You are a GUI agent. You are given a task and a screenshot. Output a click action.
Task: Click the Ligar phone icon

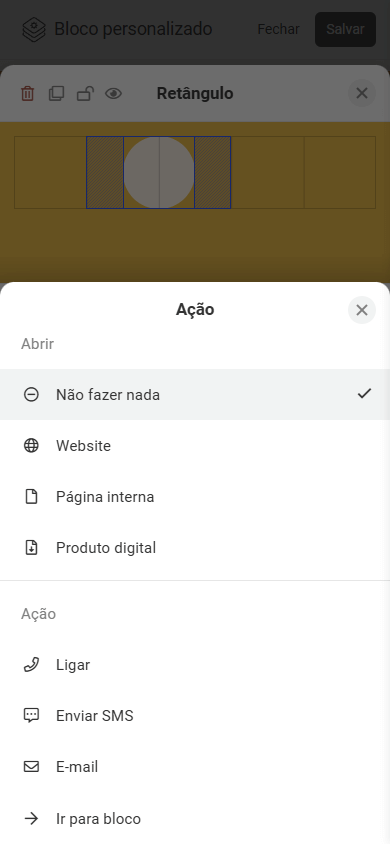[x=31, y=665]
